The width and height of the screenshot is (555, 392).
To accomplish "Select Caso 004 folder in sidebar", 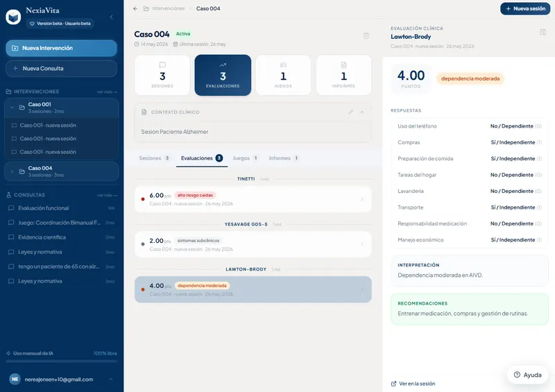I will pyautogui.click(x=61, y=171).
